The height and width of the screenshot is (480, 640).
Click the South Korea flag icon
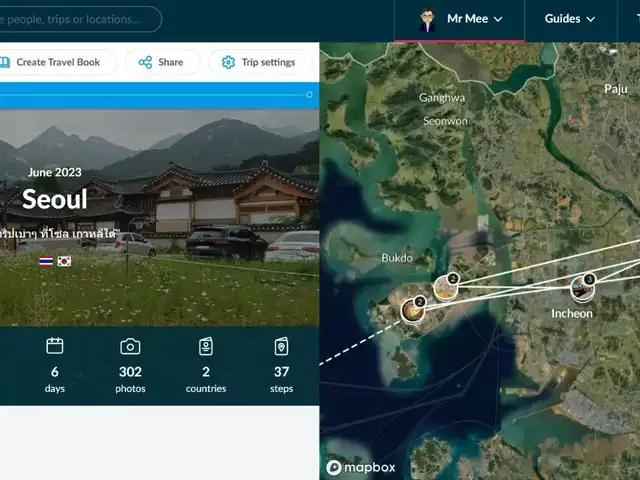[64, 261]
